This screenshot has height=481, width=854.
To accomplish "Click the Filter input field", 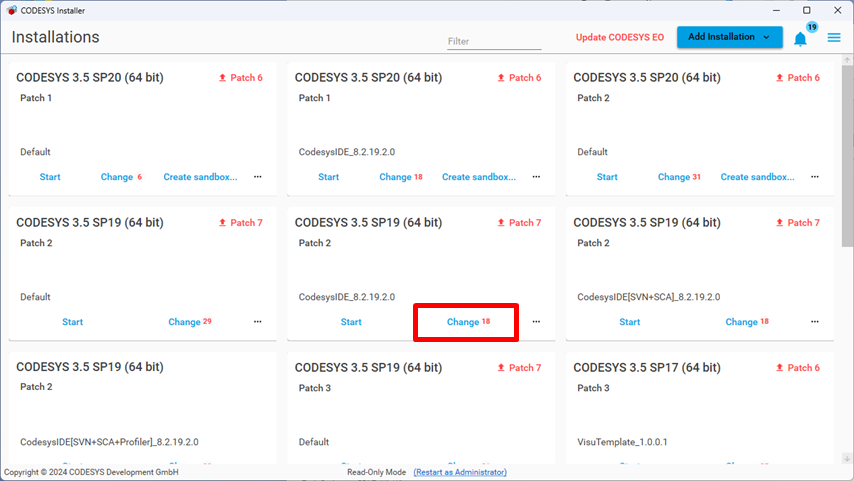I will pos(494,41).
